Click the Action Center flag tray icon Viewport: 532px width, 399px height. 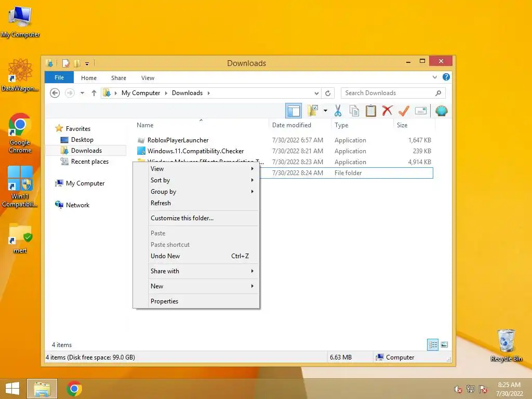[483, 389]
